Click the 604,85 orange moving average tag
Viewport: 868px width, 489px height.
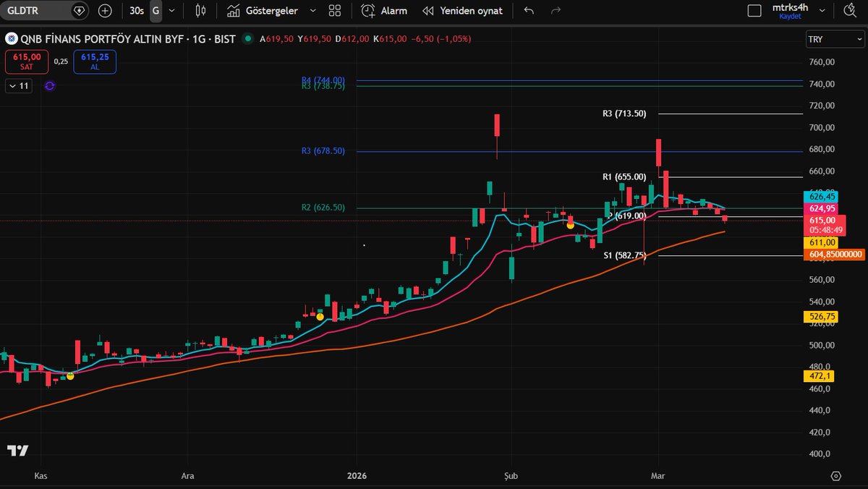tap(833, 254)
